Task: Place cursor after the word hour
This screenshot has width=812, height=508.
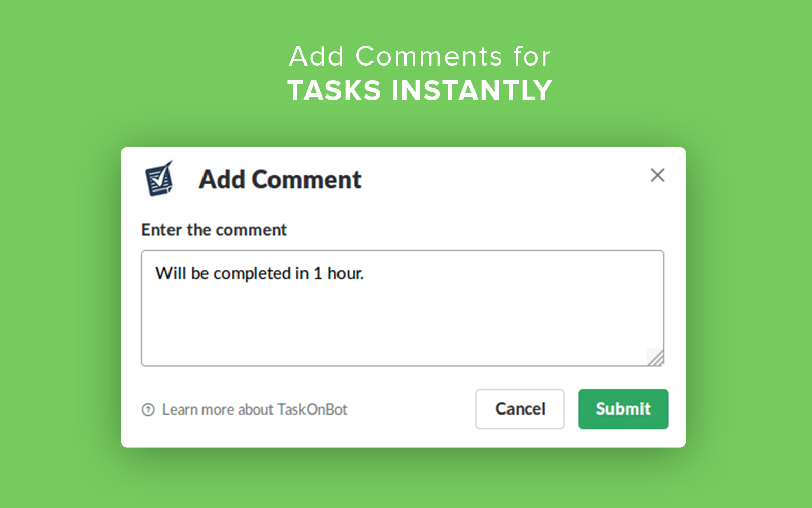Action: 364,274
